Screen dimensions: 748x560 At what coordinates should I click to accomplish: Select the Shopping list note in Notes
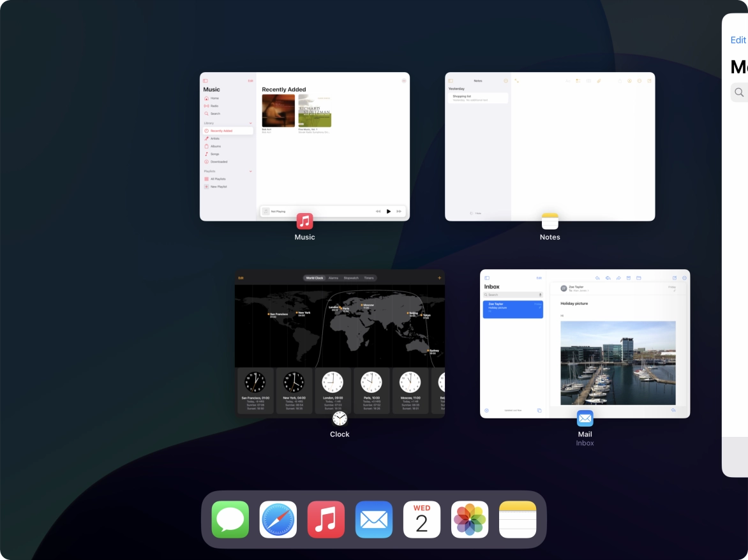[478, 98]
